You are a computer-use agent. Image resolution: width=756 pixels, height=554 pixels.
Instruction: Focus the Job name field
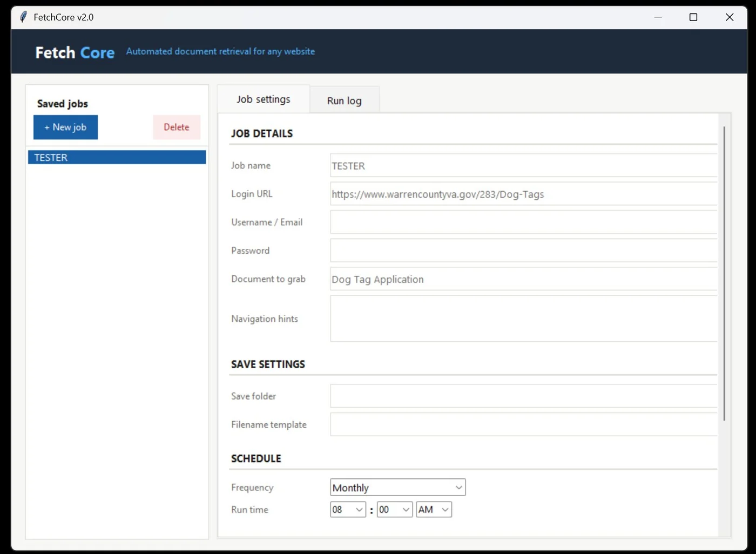524,166
